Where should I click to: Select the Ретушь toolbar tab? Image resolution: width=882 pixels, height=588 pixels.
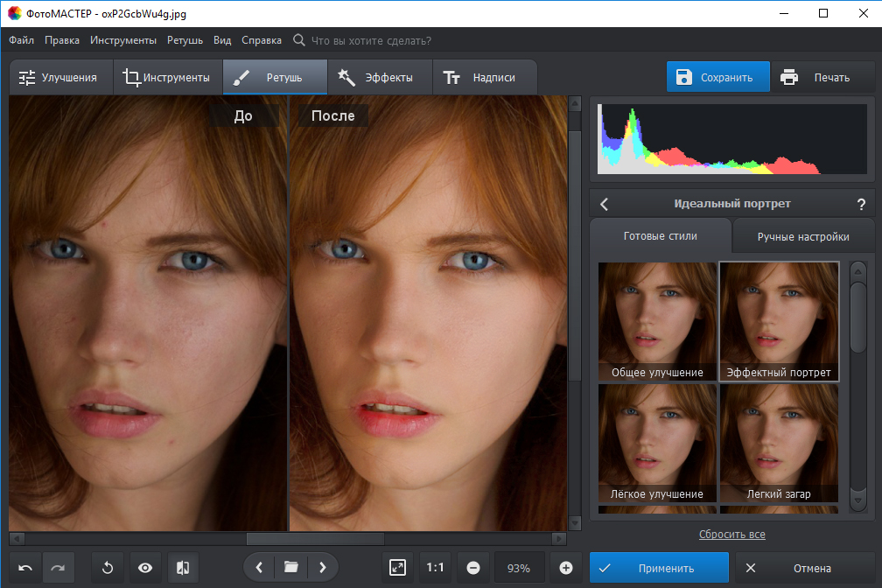[x=275, y=78]
